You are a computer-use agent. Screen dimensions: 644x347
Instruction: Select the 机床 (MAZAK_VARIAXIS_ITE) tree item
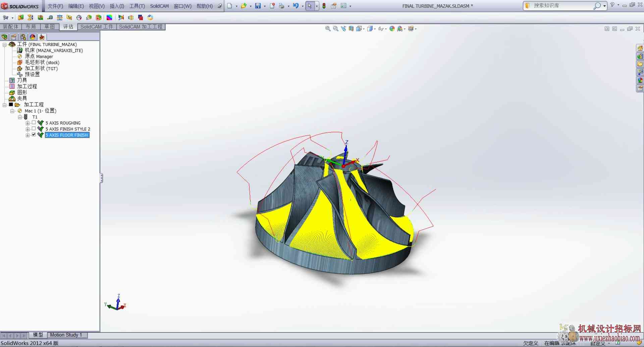click(54, 50)
